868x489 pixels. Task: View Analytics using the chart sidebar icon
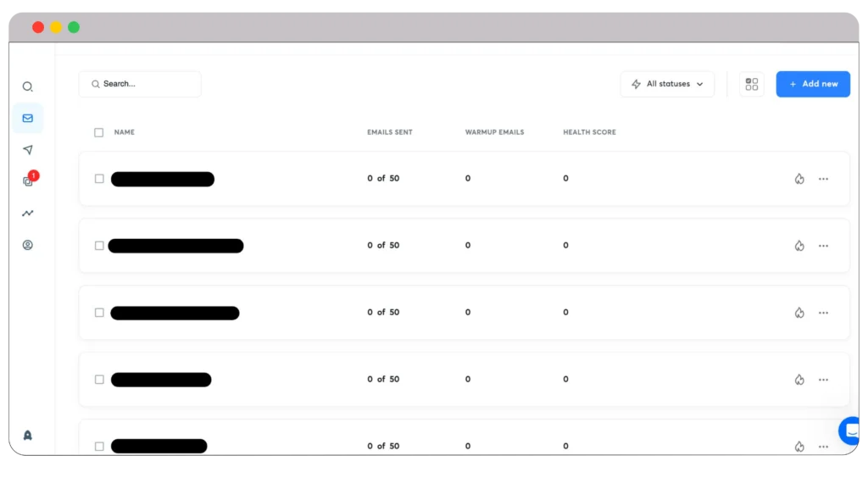click(28, 213)
